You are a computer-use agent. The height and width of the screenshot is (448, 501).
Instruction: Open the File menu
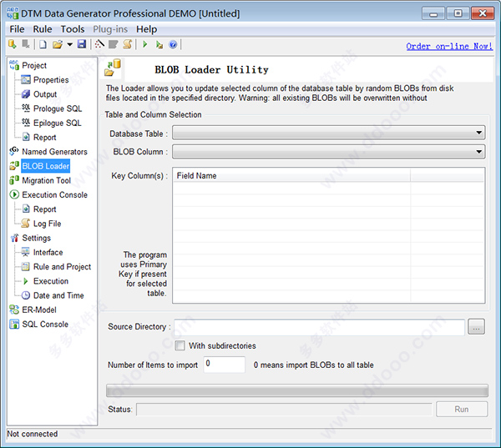point(17,29)
